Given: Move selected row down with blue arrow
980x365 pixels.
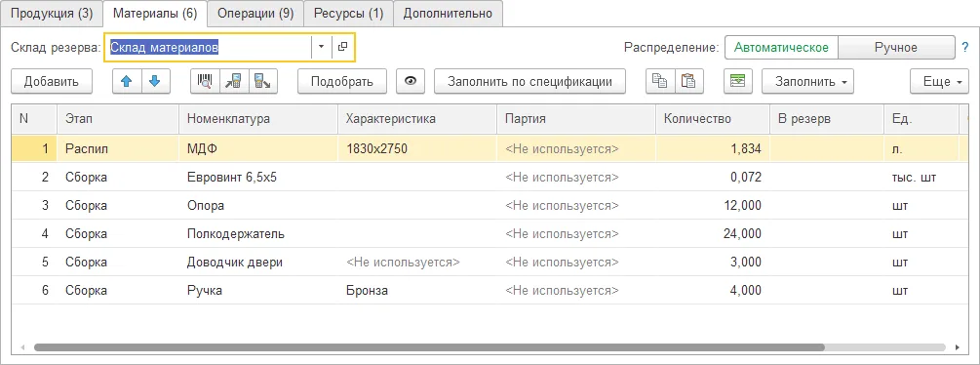Looking at the screenshot, I should (x=156, y=81).
